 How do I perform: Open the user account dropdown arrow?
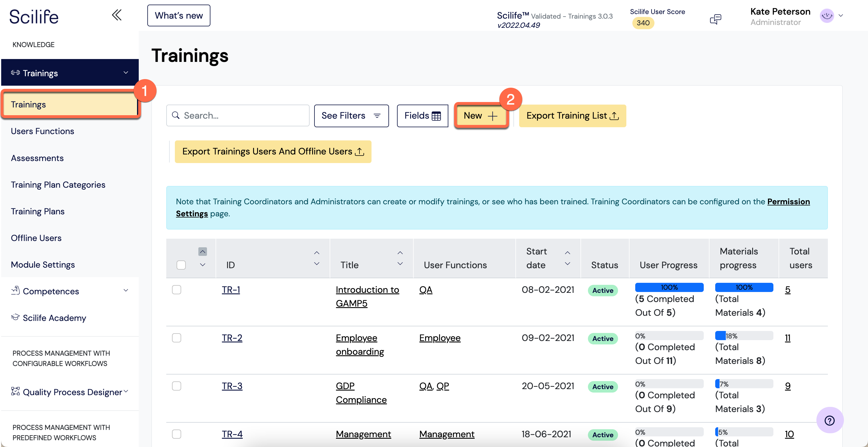click(840, 15)
